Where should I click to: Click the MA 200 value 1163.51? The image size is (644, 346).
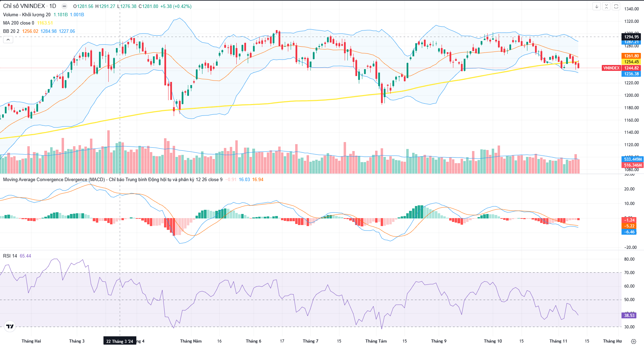tap(45, 23)
